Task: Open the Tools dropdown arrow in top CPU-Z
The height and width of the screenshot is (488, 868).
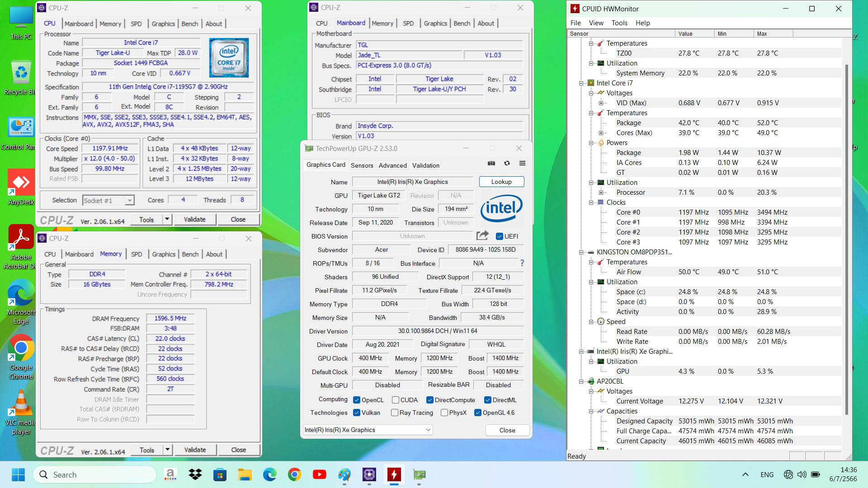Action: coord(167,220)
